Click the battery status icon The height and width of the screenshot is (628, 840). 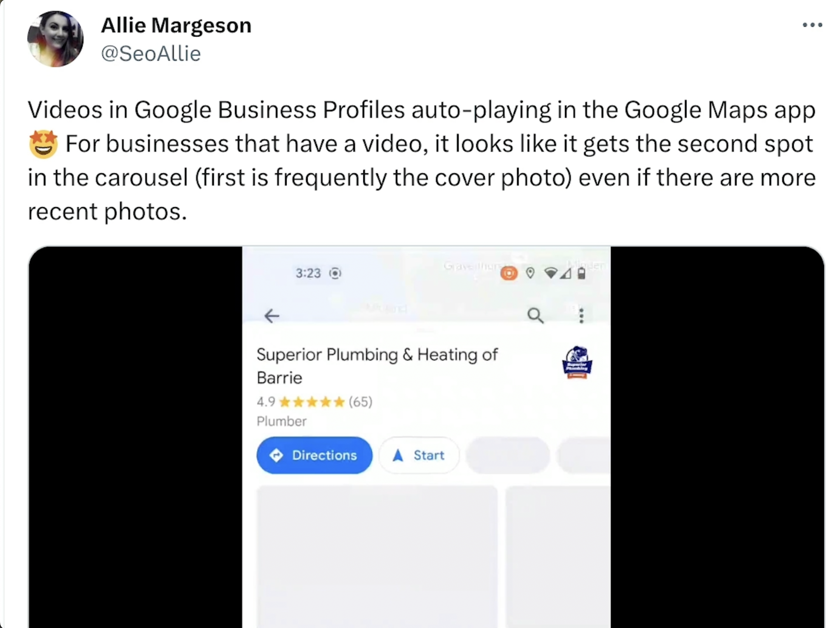pyautogui.click(x=581, y=273)
